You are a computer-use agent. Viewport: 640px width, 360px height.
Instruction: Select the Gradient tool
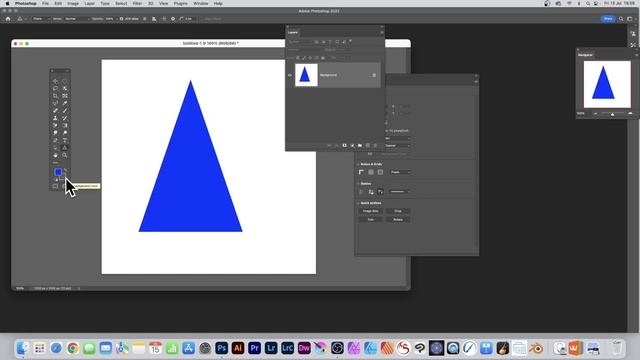pyautogui.click(x=64, y=126)
